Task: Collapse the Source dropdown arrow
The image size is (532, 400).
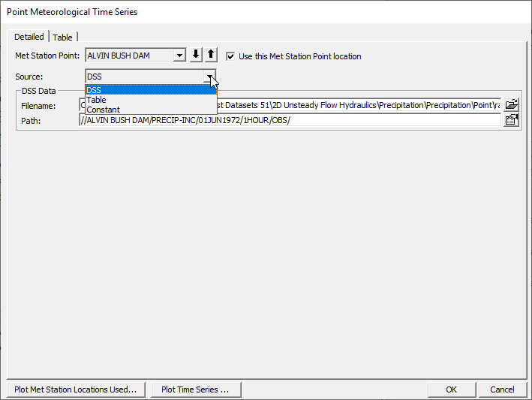Action: click(209, 77)
